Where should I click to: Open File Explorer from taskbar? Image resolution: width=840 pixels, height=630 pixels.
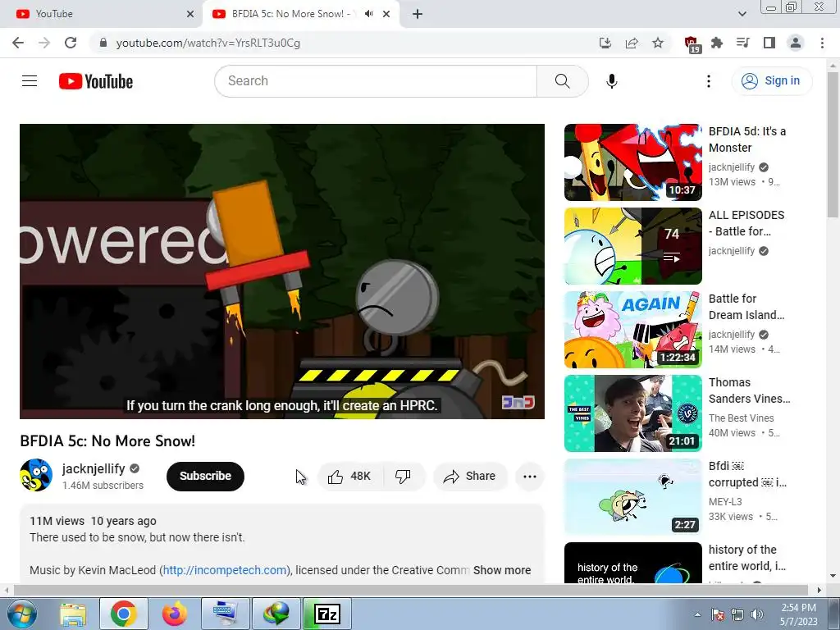click(x=73, y=614)
